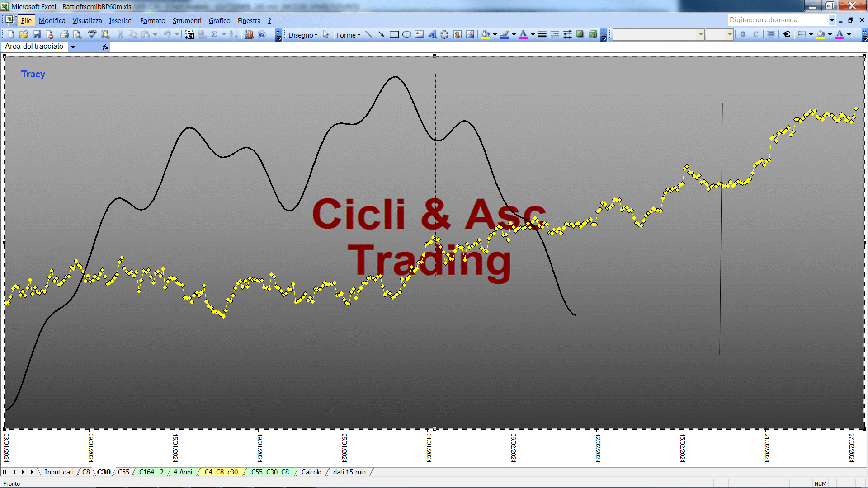Image resolution: width=868 pixels, height=488 pixels.
Task: Select the Oval drawing tool
Action: coord(406,34)
